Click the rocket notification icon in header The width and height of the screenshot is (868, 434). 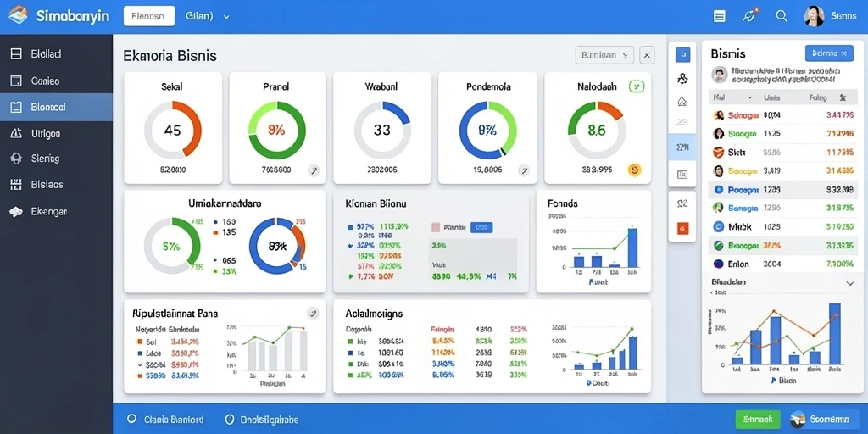[749, 15]
